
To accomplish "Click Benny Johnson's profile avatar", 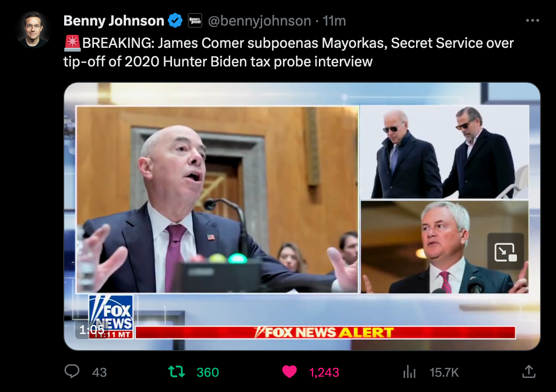I will coord(33,30).
